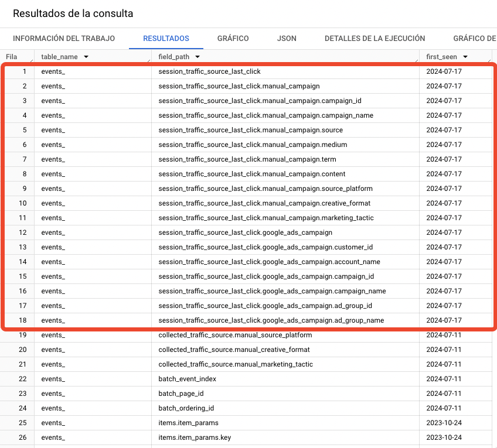Open the INFORMACIÓN DEL TRABAJO tab

click(64, 37)
